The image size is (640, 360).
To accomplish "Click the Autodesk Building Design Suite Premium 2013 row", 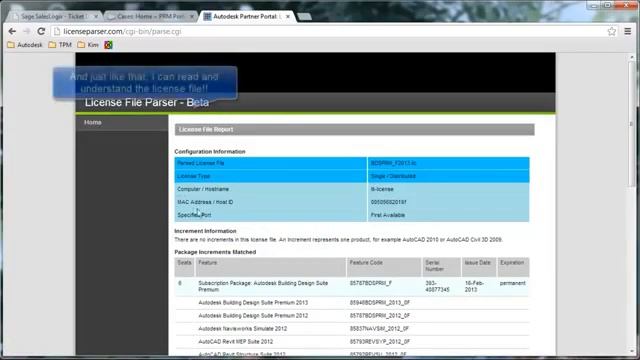I will (x=352, y=302).
